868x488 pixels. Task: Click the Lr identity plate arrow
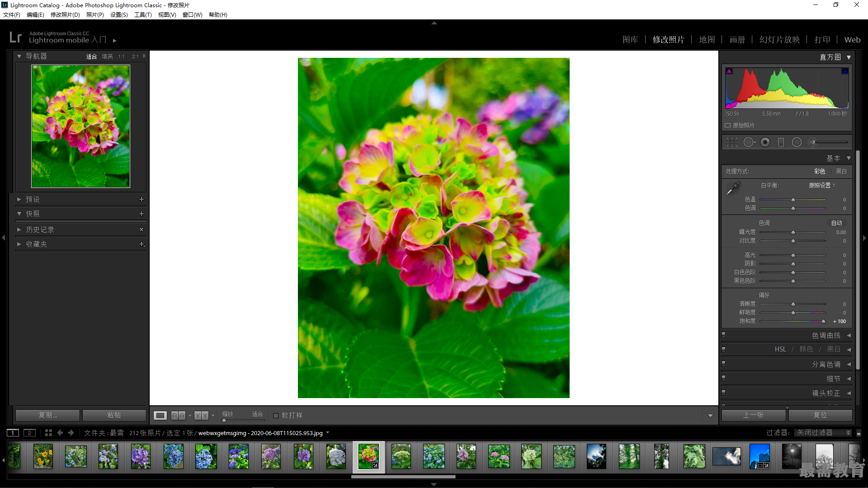[x=115, y=41]
